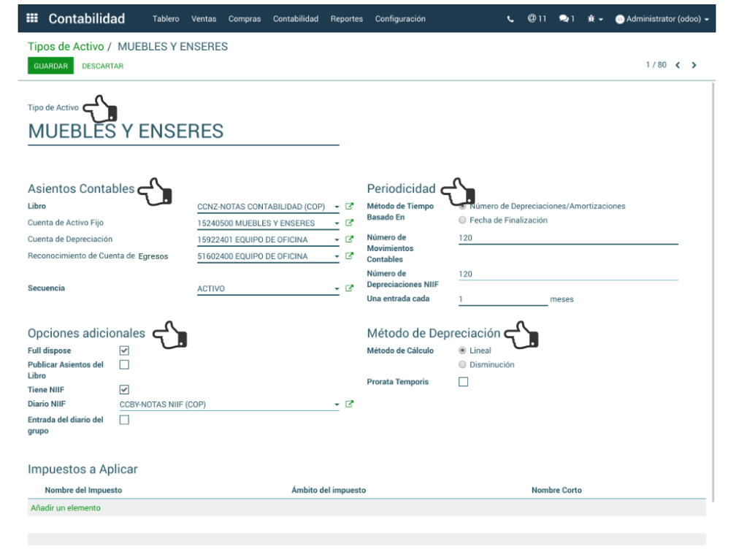Open the debug bug icon menu
The width and height of the screenshot is (747, 560).
tap(593, 19)
